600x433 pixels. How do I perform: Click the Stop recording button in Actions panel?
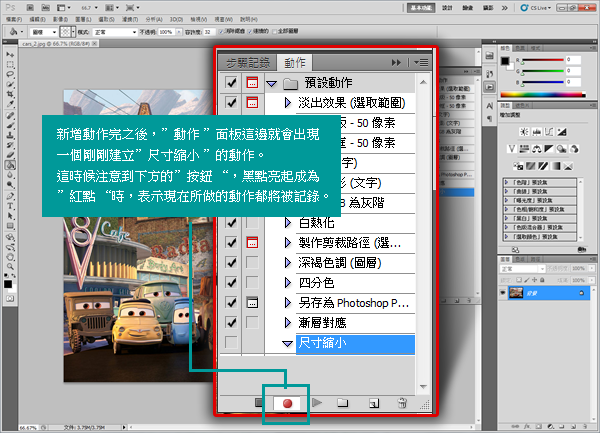tap(259, 403)
